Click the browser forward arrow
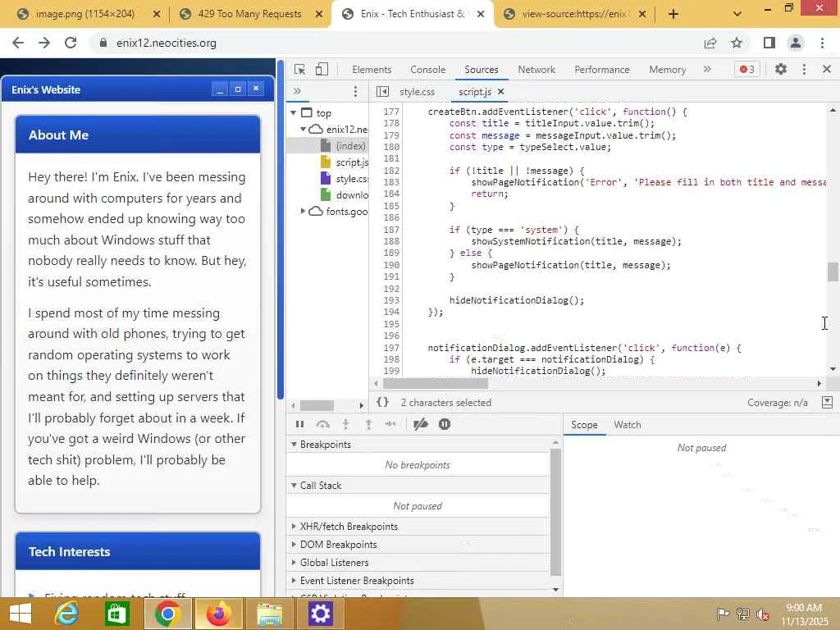The height and width of the screenshot is (630, 840). pos(44,43)
